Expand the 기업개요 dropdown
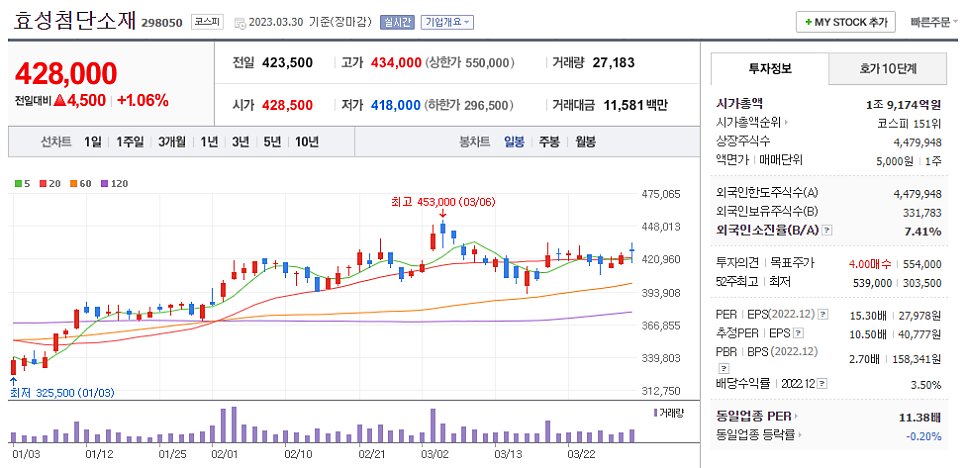The height and width of the screenshot is (468, 966). point(447,22)
